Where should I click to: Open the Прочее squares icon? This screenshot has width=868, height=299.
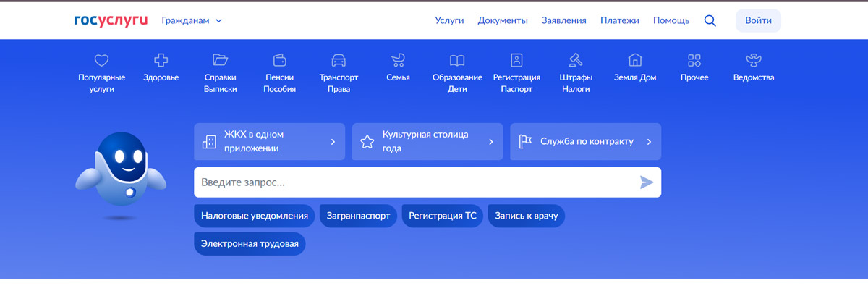(694, 60)
